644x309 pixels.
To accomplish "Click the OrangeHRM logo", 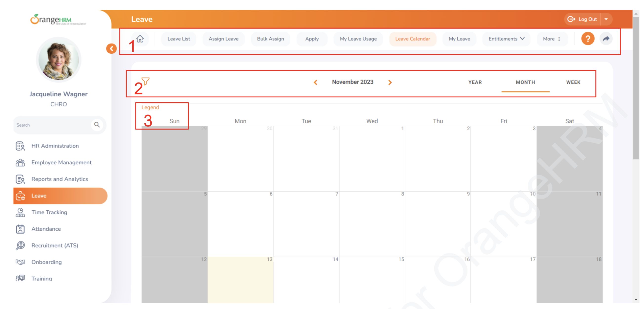I will tap(58, 19).
